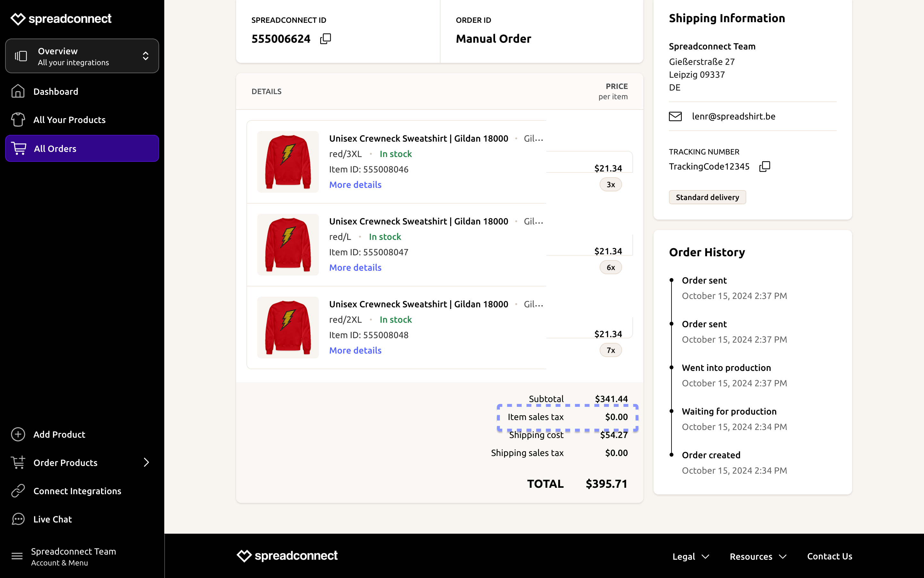Click the red/3XL sweatshirt thumbnail
The width and height of the screenshot is (924, 578).
click(x=288, y=162)
